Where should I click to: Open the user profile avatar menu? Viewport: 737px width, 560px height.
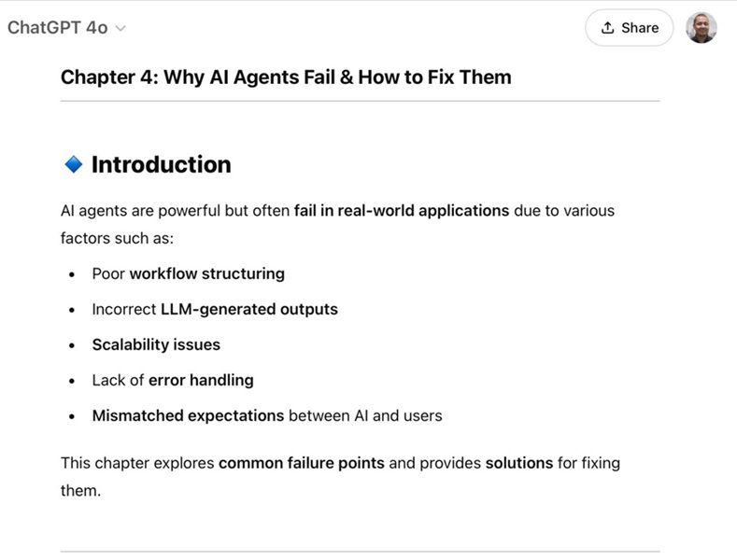701,28
